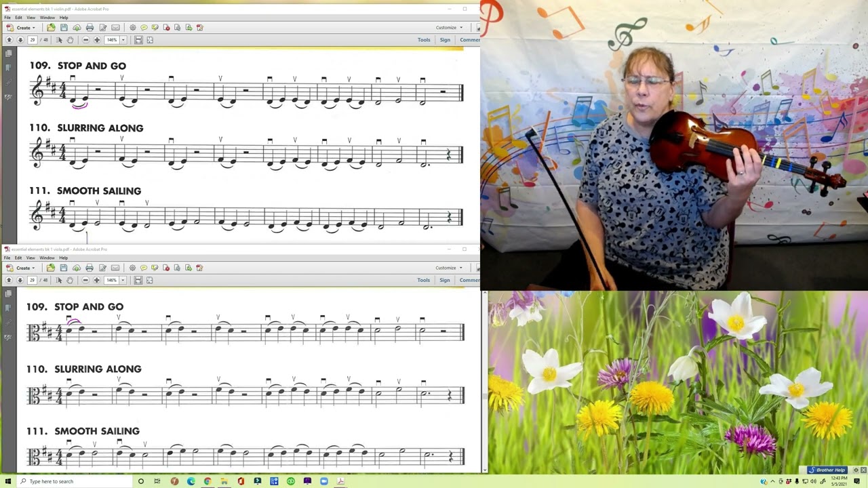Open Task View on the taskbar
This screenshot has width=868, height=488.
pyautogui.click(x=157, y=481)
